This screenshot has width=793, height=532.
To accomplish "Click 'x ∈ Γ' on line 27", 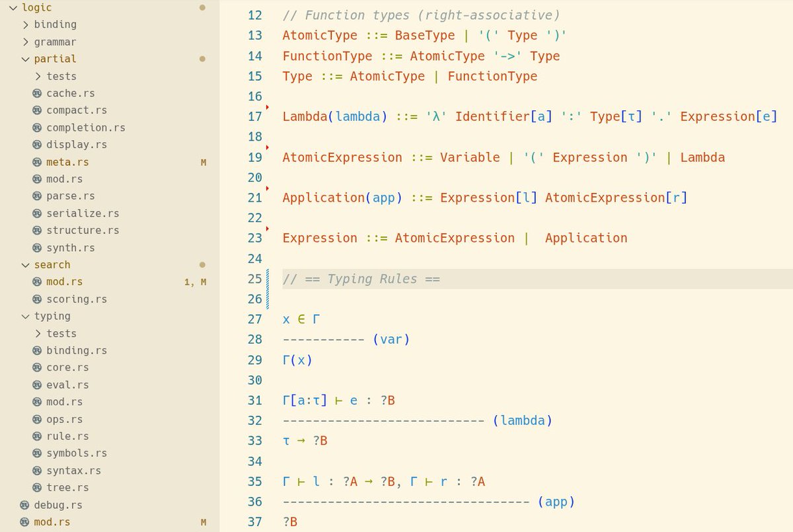I will click(x=301, y=319).
